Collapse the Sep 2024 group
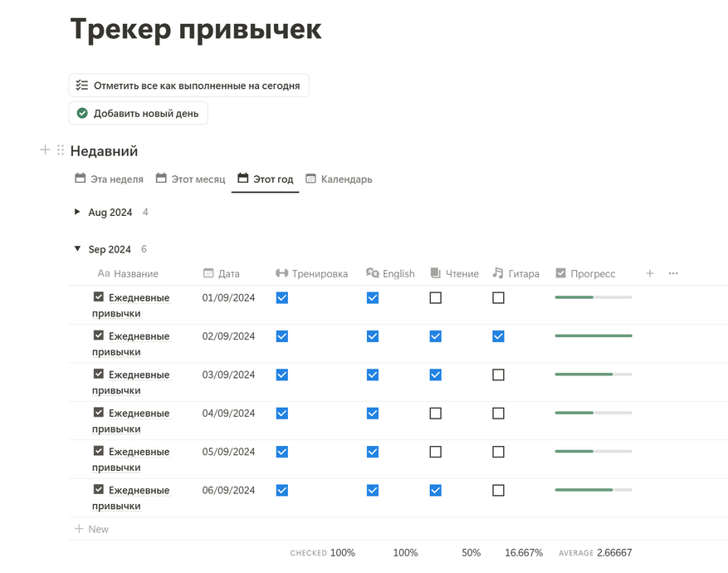Screen dimensions: 728x573 click(77, 249)
